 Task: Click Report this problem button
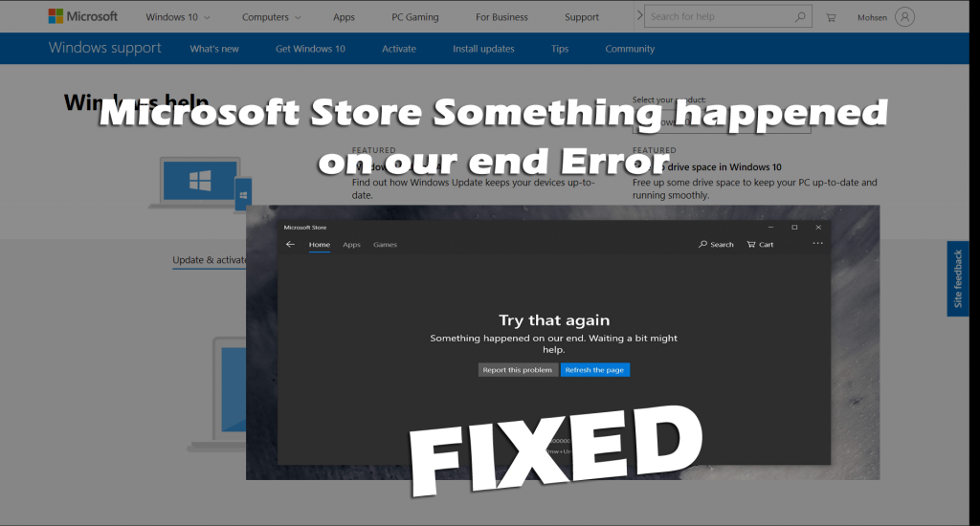[x=518, y=370]
